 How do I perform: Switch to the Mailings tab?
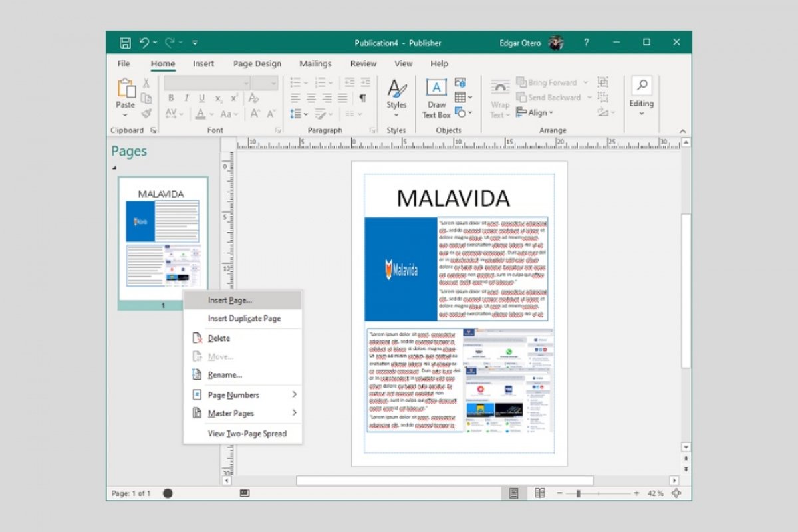[x=315, y=64]
